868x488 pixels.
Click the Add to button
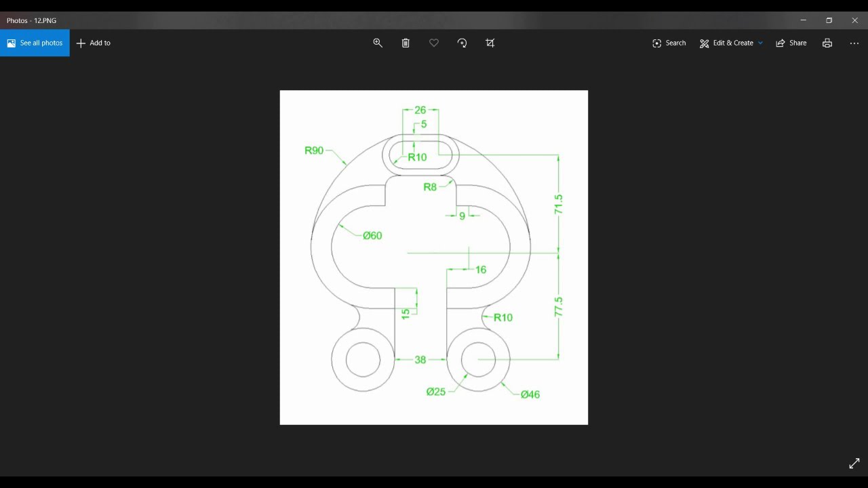coord(94,43)
